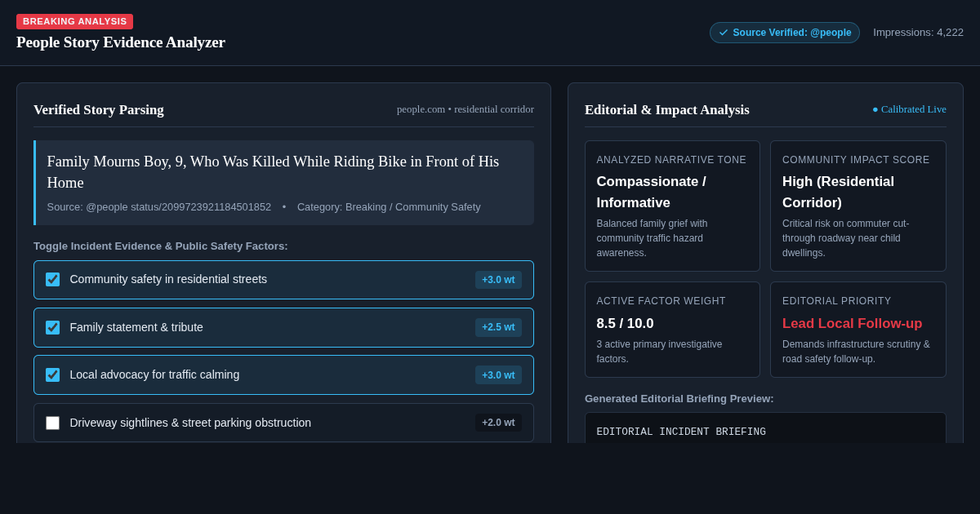Click High (Residential Corridor) score value
The image size is (980, 514).
point(838,192)
